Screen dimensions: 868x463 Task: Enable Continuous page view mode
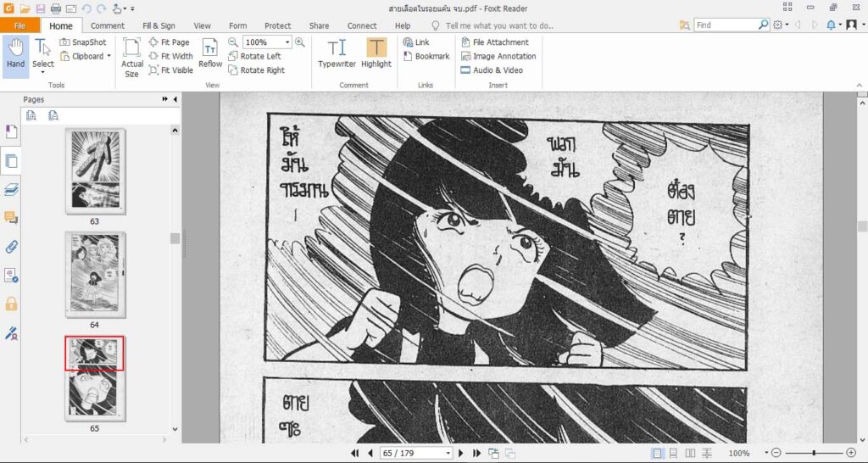(x=673, y=453)
